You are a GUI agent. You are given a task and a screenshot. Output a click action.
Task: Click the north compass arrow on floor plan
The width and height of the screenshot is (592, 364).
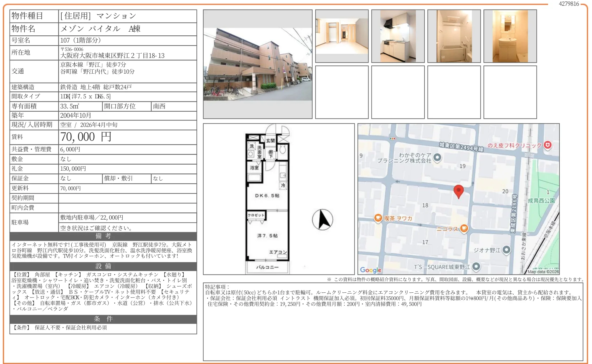[323, 220]
